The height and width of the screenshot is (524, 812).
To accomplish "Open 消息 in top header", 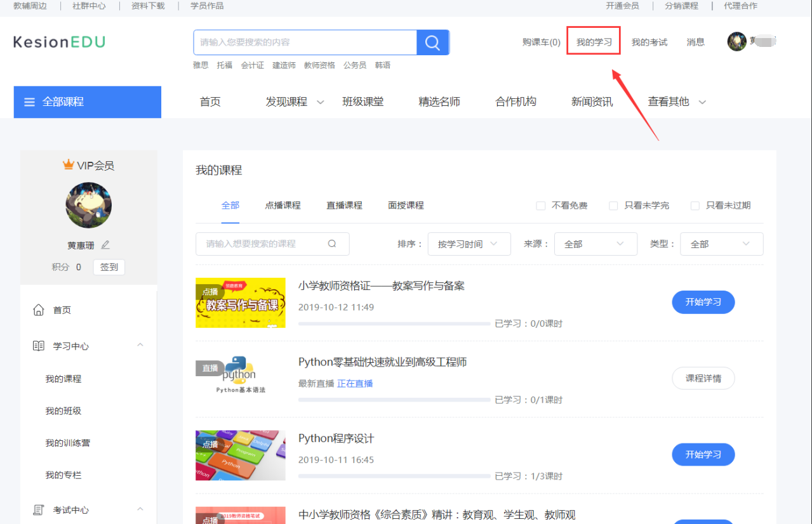I will click(696, 43).
